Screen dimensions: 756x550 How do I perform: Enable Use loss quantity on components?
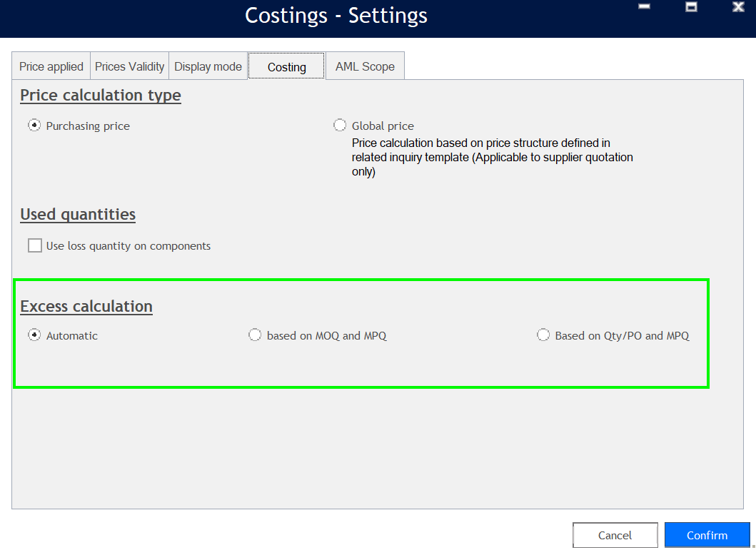pos(35,246)
